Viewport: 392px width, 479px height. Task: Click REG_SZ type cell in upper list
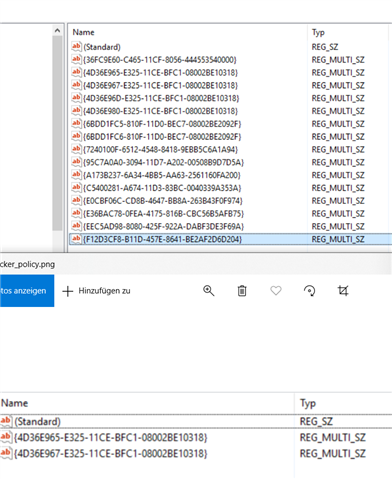coord(325,47)
